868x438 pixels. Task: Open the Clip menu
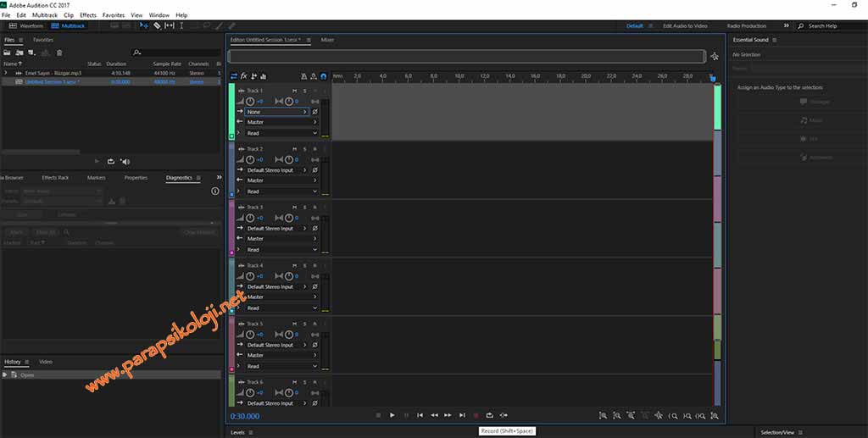[x=69, y=15]
